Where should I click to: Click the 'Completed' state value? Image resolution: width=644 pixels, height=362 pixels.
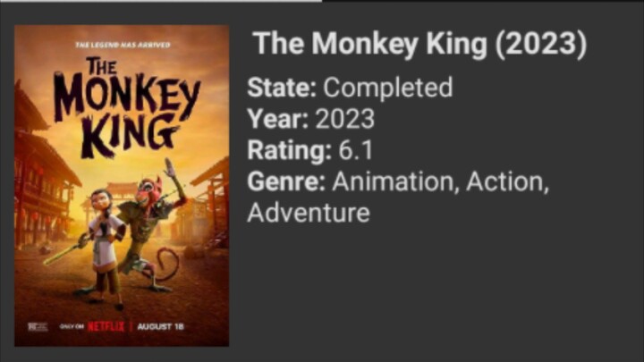click(387, 88)
